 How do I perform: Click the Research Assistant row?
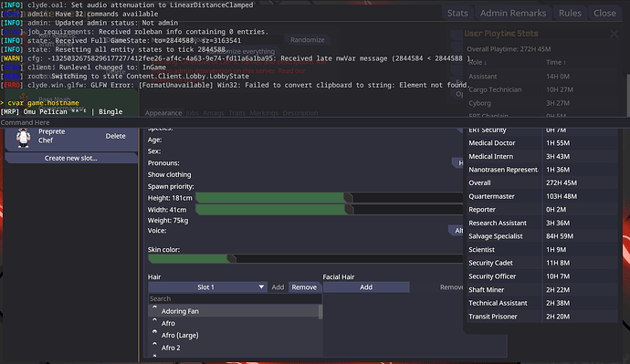(x=542, y=223)
